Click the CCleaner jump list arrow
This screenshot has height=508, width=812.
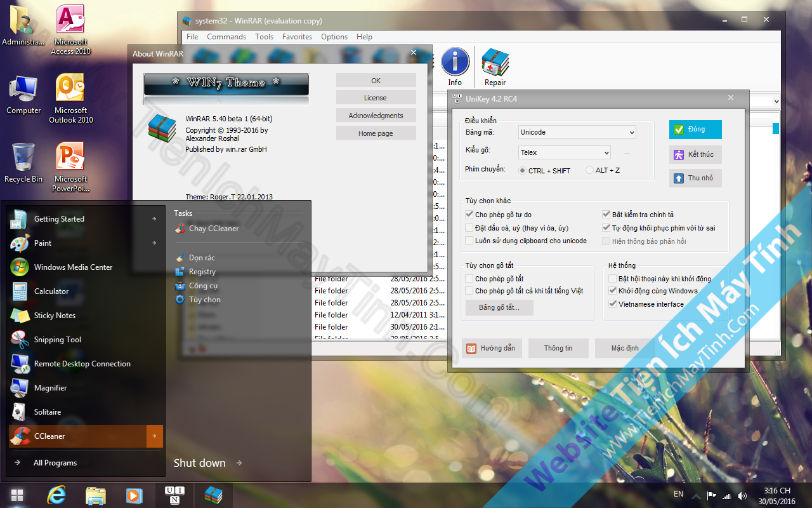coord(155,436)
